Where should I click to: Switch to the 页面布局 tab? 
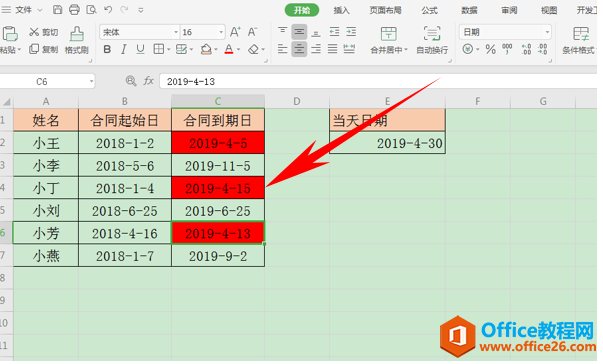coord(385,10)
